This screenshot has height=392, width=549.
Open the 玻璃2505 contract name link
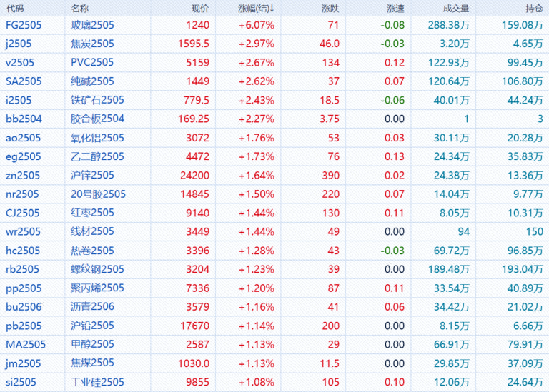click(92, 25)
